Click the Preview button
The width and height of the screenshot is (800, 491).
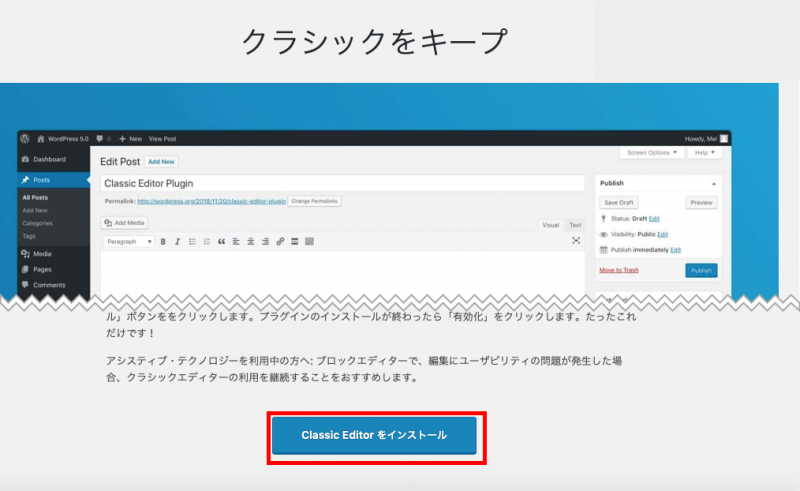click(x=701, y=203)
